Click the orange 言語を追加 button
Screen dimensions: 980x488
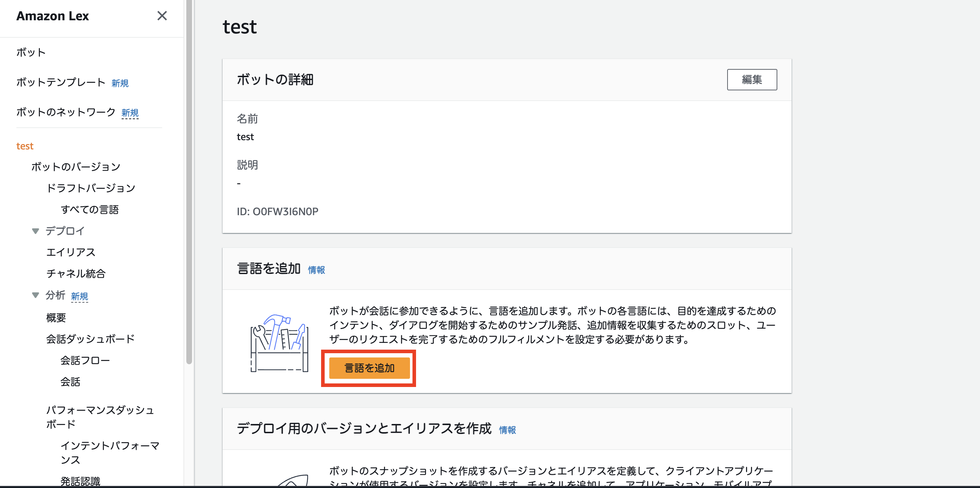click(369, 368)
